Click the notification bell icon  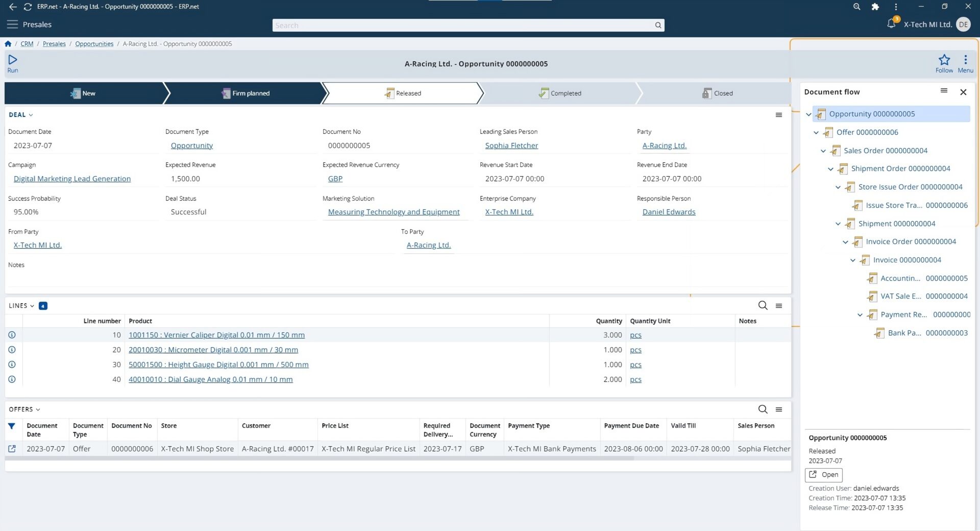coord(891,24)
